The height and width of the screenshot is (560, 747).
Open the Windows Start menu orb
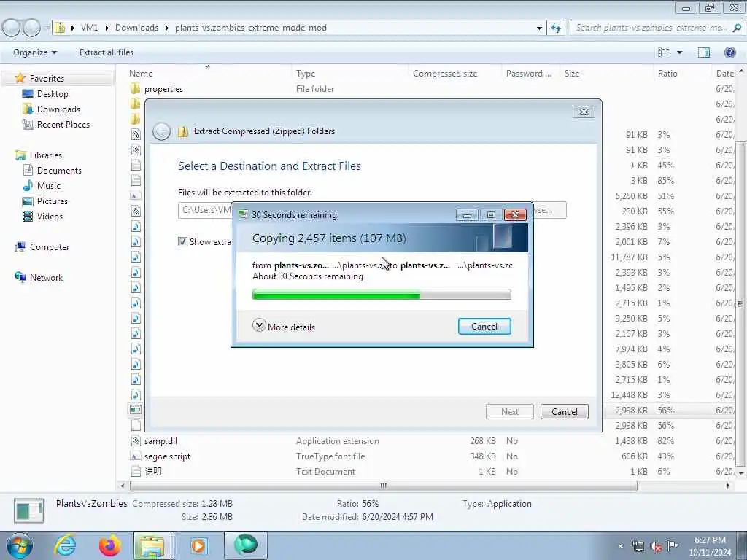coord(20,545)
